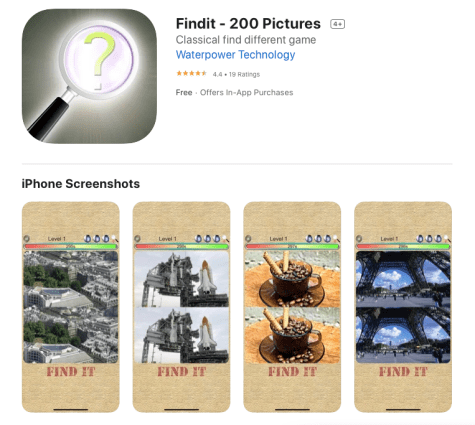Open the aerial city screenshot thumbnail

(71, 307)
